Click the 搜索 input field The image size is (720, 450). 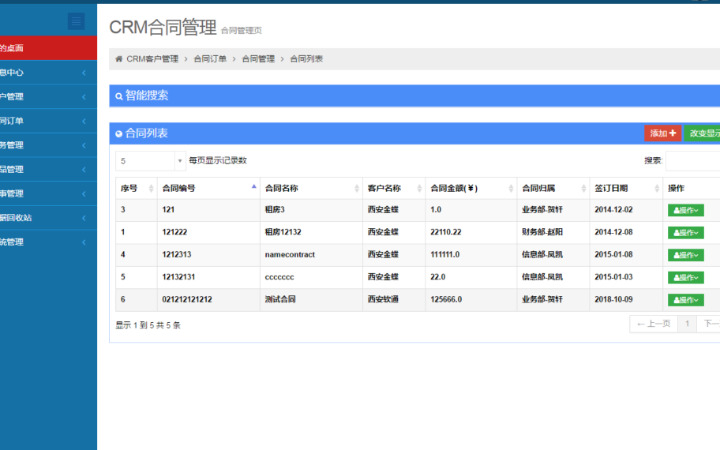tap(693, 161)
